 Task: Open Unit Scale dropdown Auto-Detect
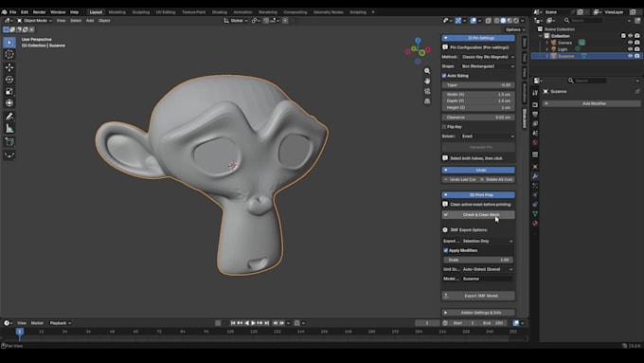(x=488, y=269)
